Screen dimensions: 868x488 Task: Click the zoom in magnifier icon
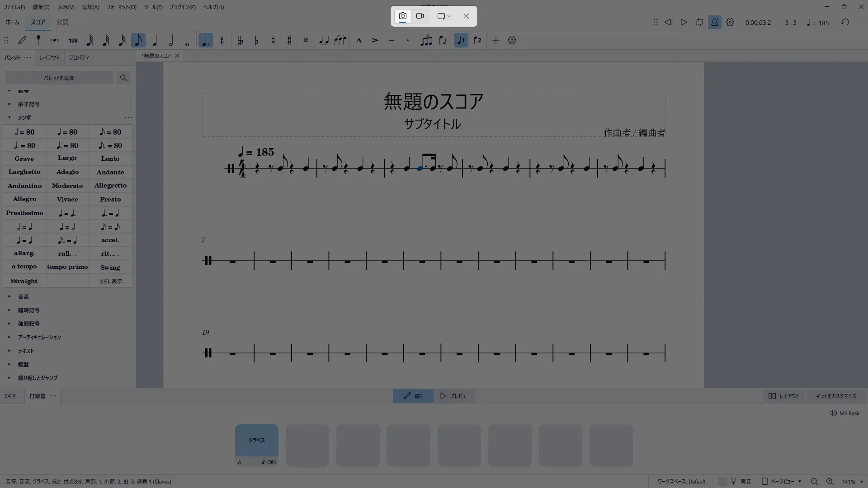[x=830, y=482]
